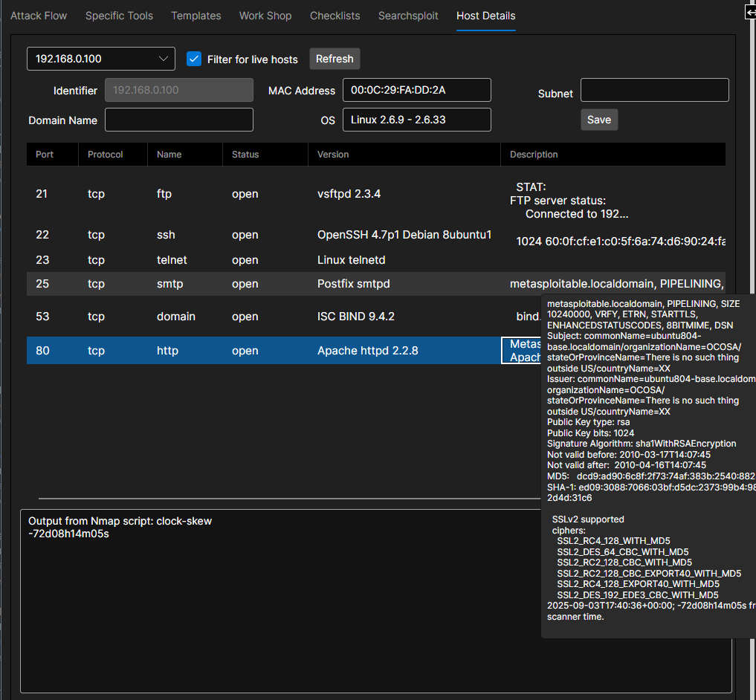Click the MAC Address input field
This screenshot has width=756, height=700.
click(x=416, y=90)
